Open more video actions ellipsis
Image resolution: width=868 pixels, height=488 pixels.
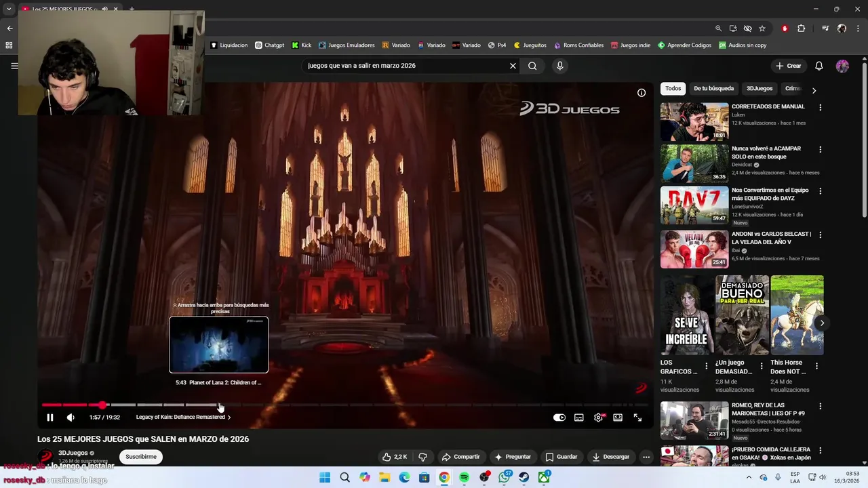[646, 457]
